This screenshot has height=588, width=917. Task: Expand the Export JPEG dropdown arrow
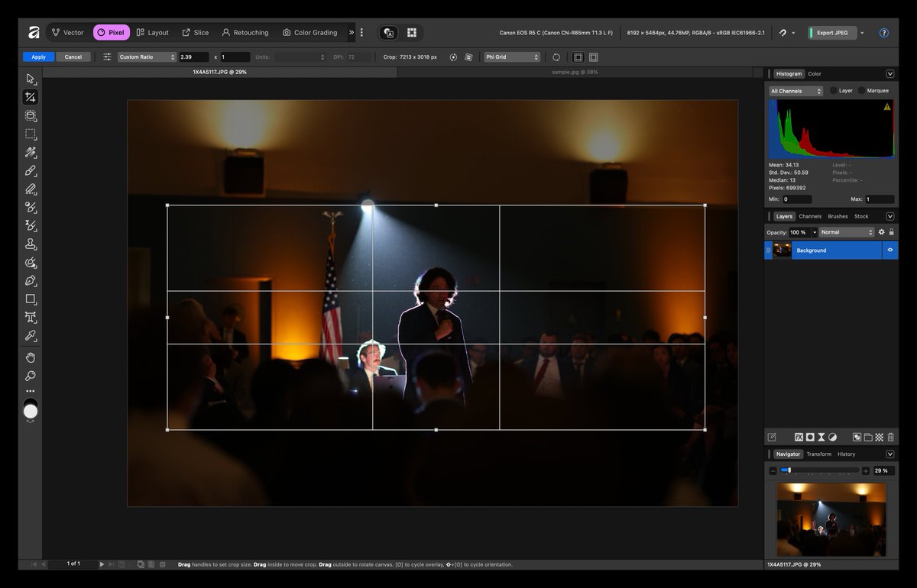(x=863, y=33)
